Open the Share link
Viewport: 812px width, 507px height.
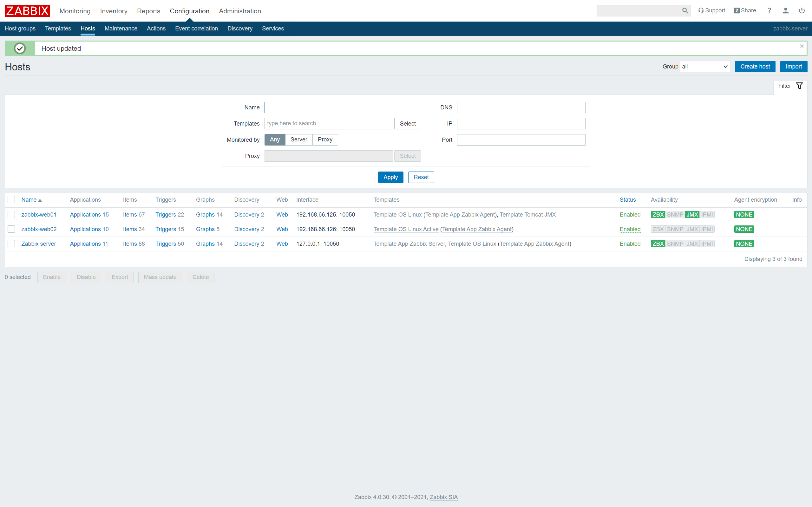coord(745,10)
